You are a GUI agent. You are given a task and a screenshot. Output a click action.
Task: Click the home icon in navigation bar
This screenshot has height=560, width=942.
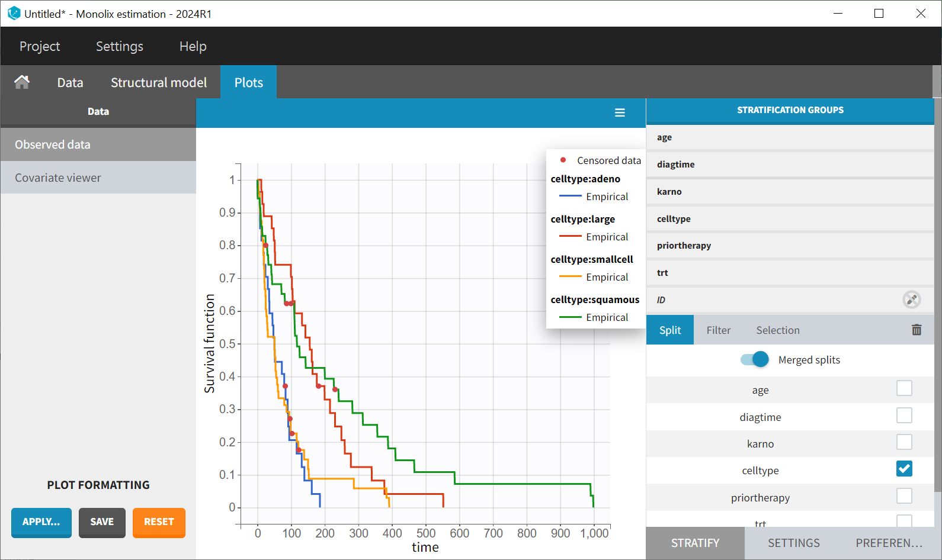click(x=22, y=82)
